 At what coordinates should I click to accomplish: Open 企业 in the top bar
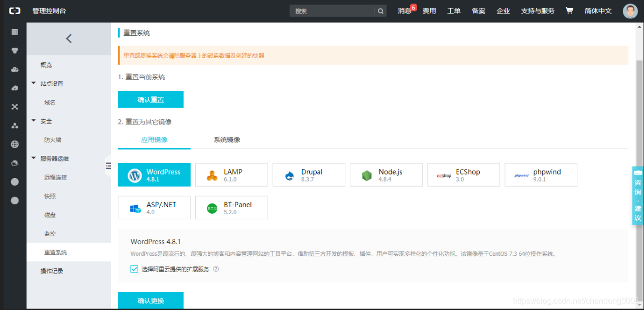click(503, 11)
